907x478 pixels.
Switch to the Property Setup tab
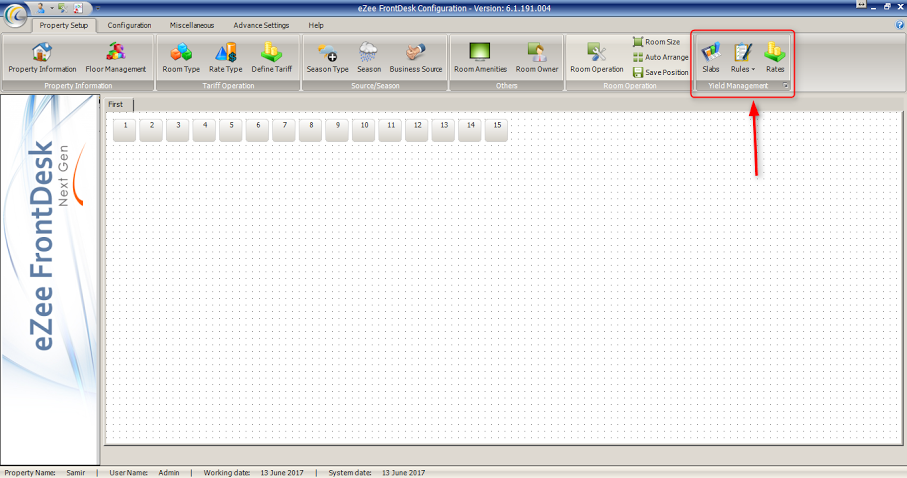pyautogui.click(x=64, y=25)
